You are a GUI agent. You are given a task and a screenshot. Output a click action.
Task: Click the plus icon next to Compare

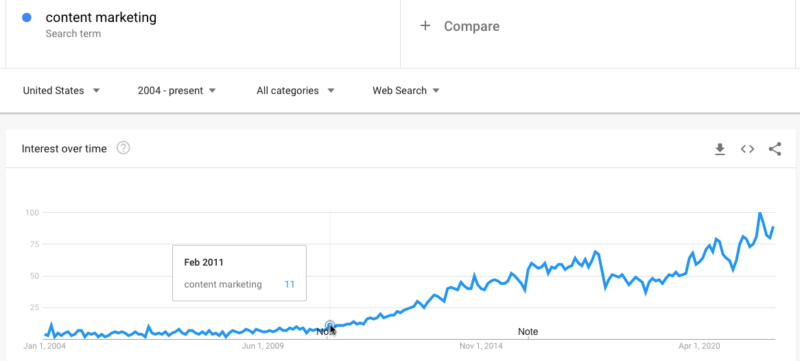(425, 26)
